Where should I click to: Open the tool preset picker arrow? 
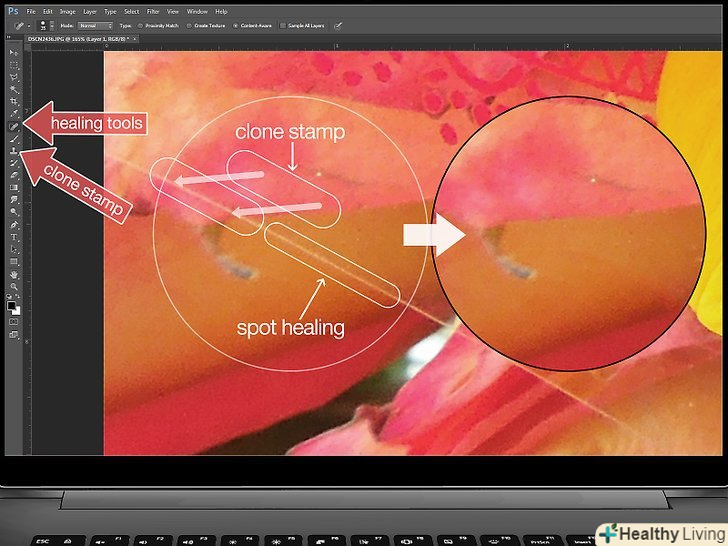29,26
